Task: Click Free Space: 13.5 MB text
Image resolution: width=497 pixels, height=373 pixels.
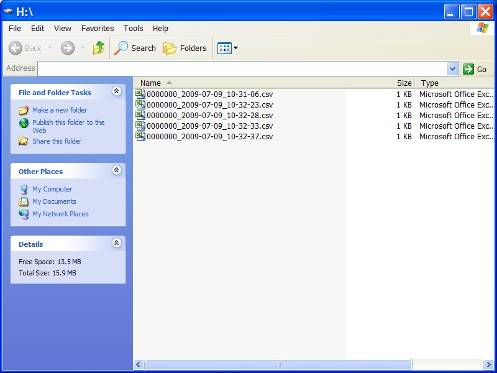Action: (x=50, y=261)
